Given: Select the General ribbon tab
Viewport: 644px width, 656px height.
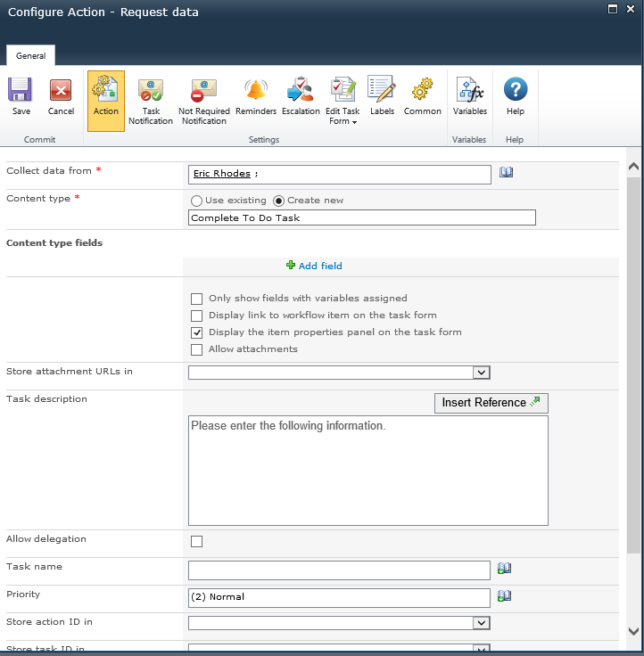Looking at the screenshot, I should [31, 55].
